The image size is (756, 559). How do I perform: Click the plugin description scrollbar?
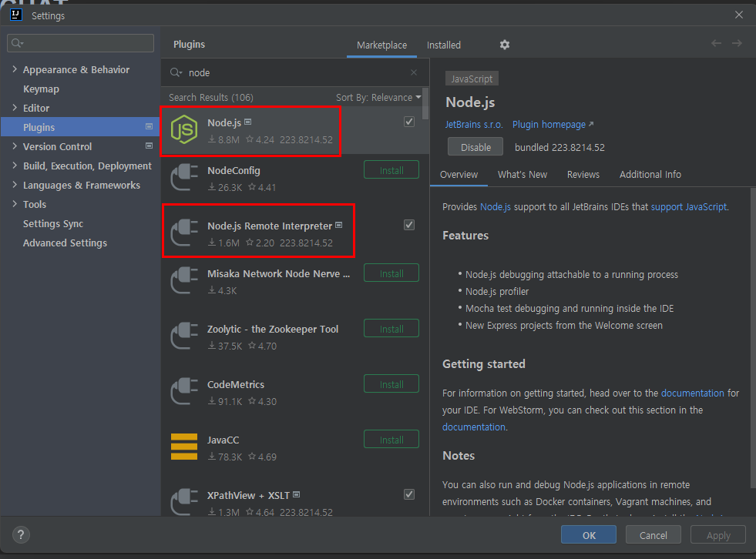coord(753,337)
